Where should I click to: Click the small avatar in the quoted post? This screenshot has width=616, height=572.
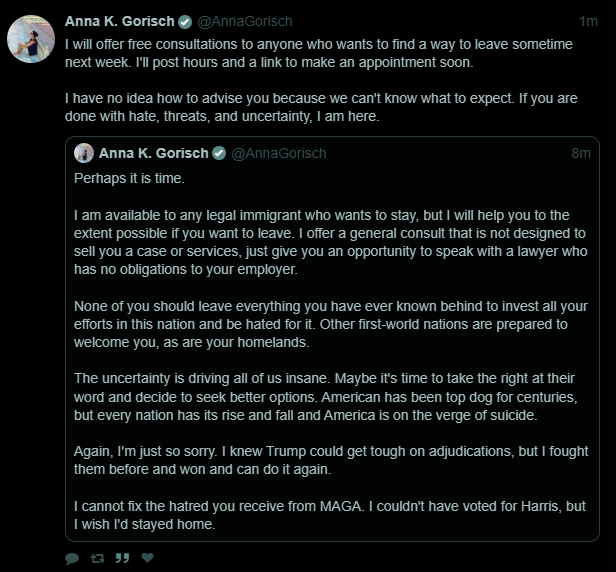click(x=84, y=153)
